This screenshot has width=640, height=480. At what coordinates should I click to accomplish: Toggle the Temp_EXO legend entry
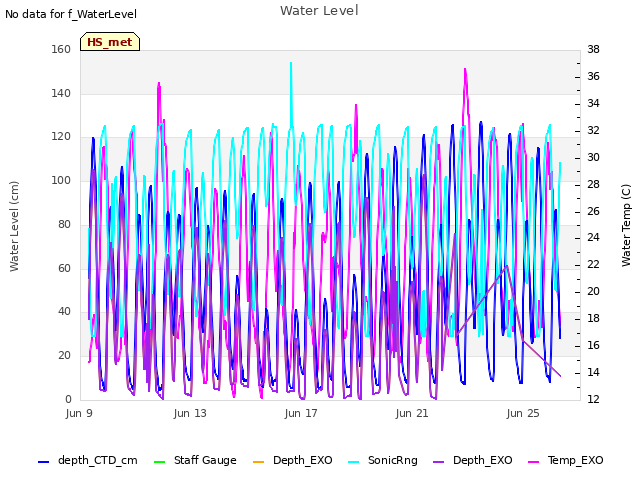(566, 460)
